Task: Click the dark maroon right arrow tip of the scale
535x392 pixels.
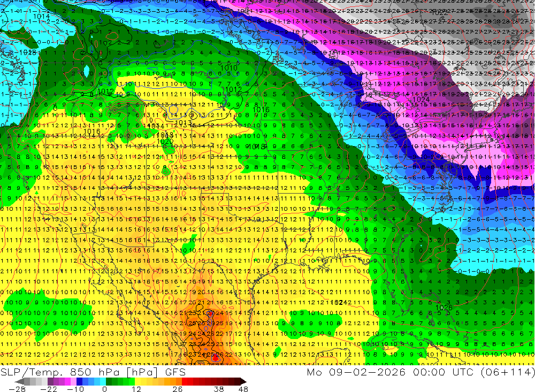Action: pos(243,382)
